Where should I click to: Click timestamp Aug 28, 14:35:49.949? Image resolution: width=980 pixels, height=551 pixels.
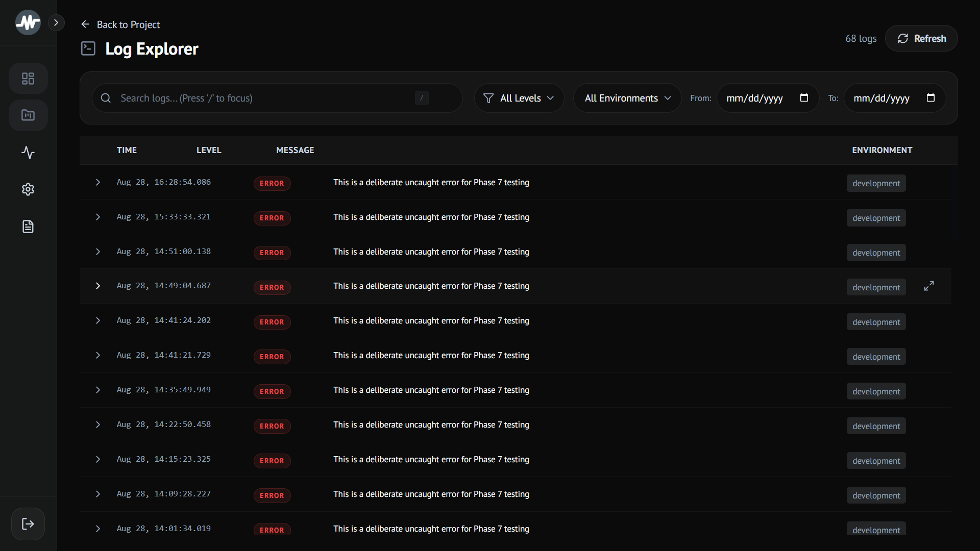point(164,390)
